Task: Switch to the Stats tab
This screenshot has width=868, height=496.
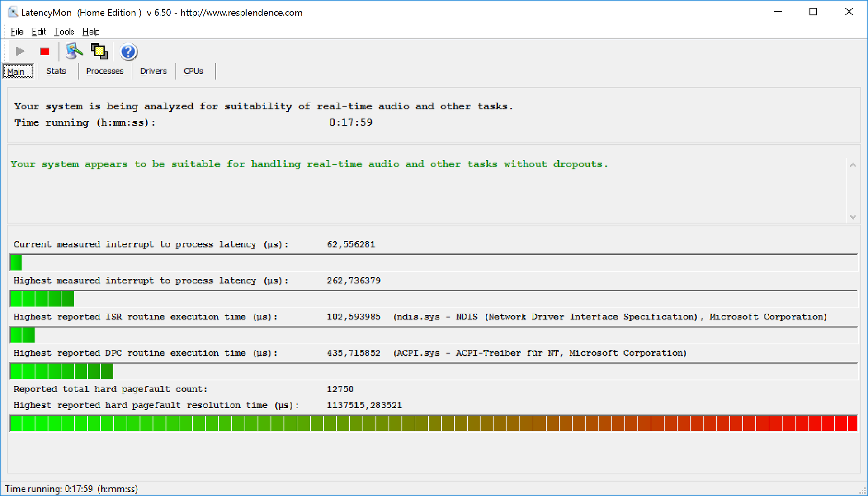Action: pos(56,71)
